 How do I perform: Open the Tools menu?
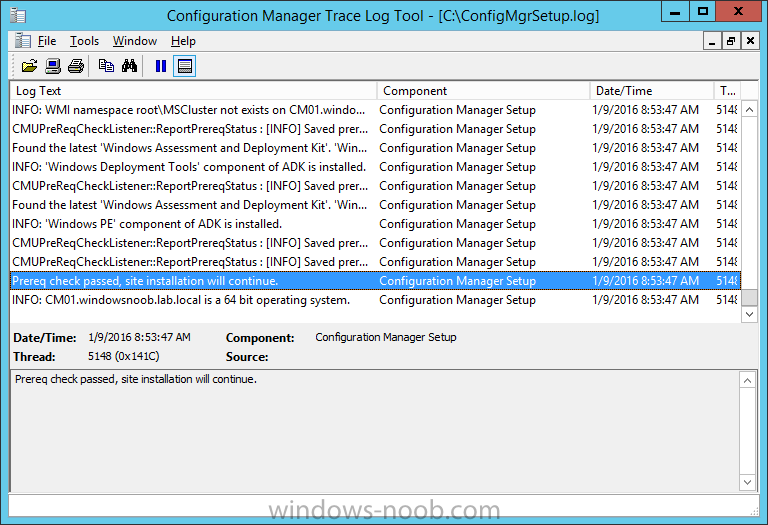(84, 41)
